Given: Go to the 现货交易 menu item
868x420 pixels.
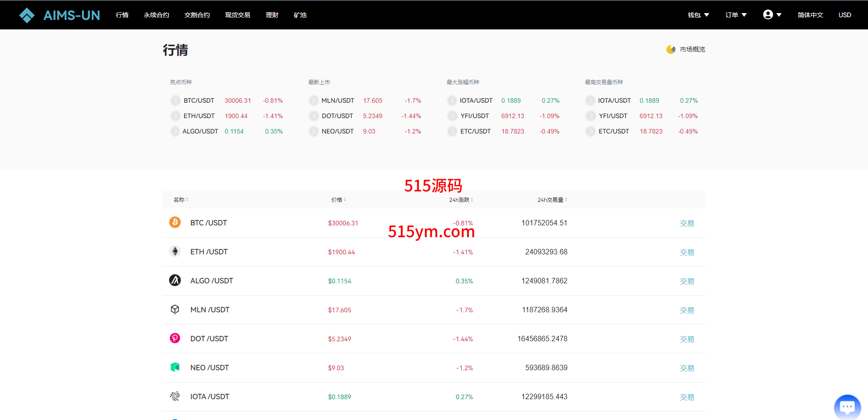Looking at the screenshot, I should [x=237, y=15].
